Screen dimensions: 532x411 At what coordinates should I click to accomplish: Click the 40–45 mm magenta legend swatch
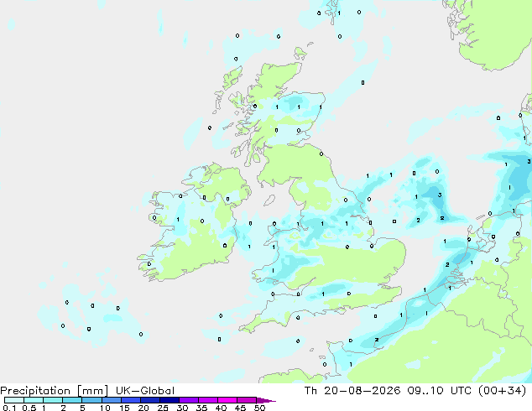point(227,400)
